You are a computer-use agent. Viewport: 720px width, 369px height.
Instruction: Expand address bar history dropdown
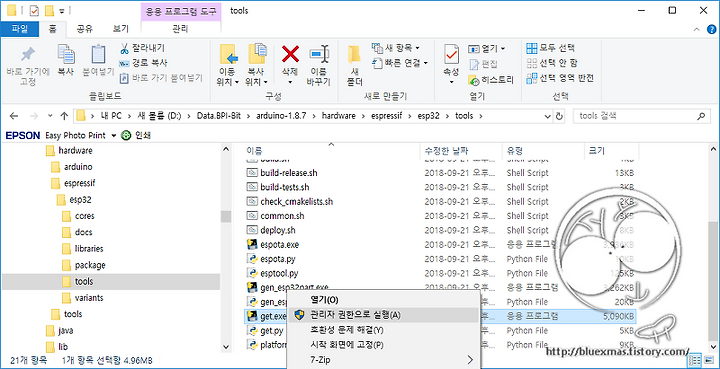pos(548,116)
